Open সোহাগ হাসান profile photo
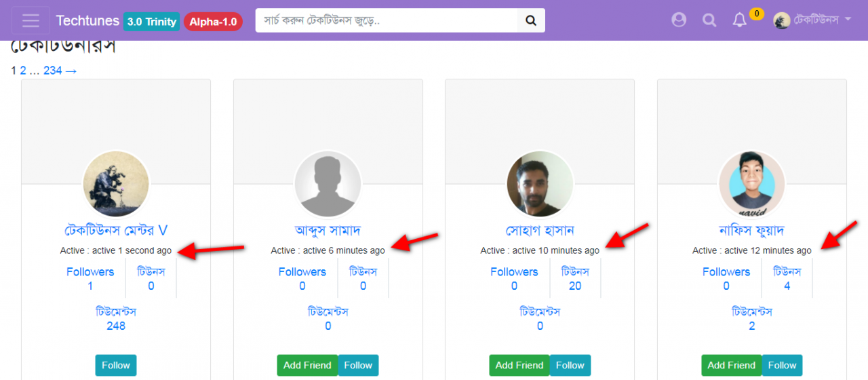Image resolution: width=868 pixels, height=380 pixels. click(540, 184)
